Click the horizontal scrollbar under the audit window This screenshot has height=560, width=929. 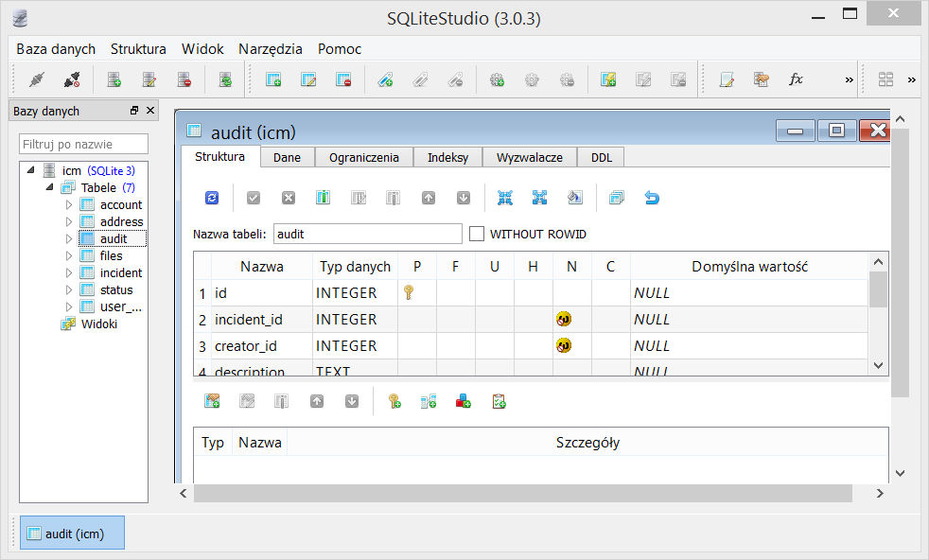click(522, 493)
